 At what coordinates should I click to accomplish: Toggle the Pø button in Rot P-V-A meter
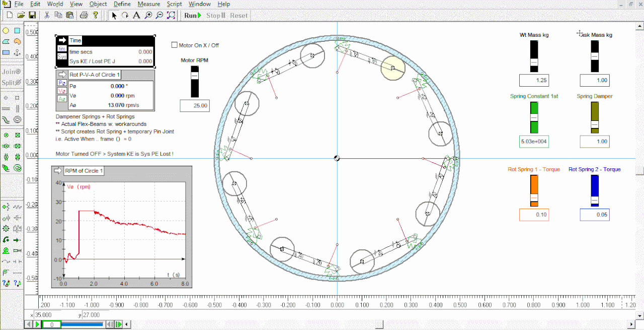click(62, 83)
